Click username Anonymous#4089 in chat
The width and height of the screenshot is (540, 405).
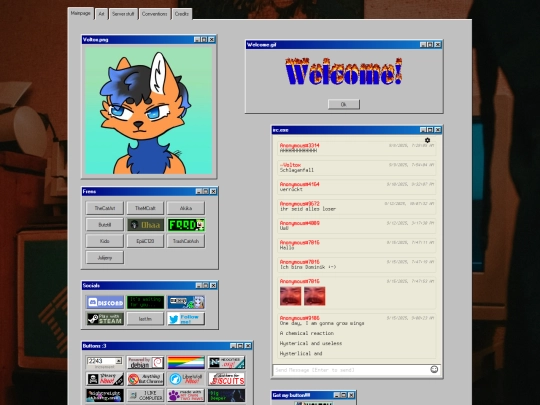tap(299, 223)
